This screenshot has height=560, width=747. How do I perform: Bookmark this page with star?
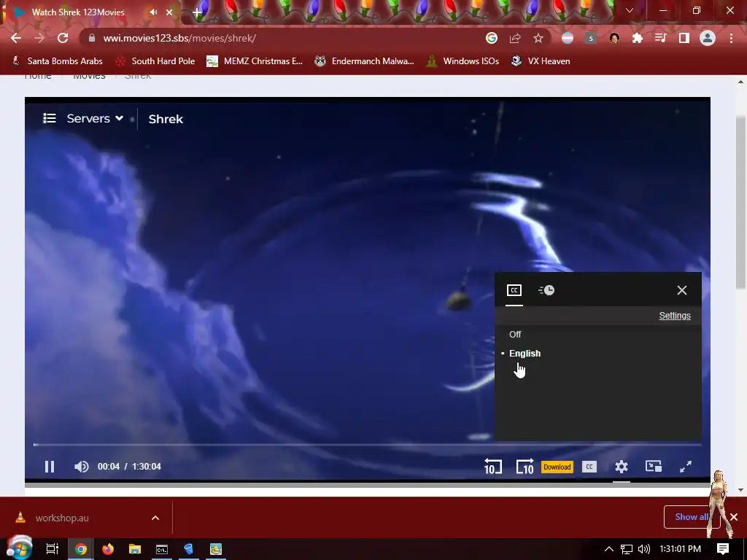pyautogui.click(x=538, y=38)
